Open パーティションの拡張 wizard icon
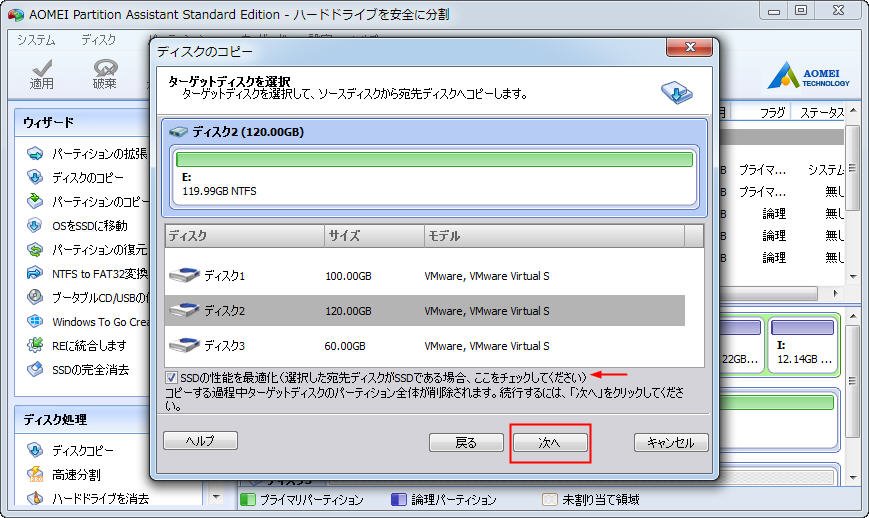Image resolution: width=869 pixels, height=518 pixels. tap(35, 153)
